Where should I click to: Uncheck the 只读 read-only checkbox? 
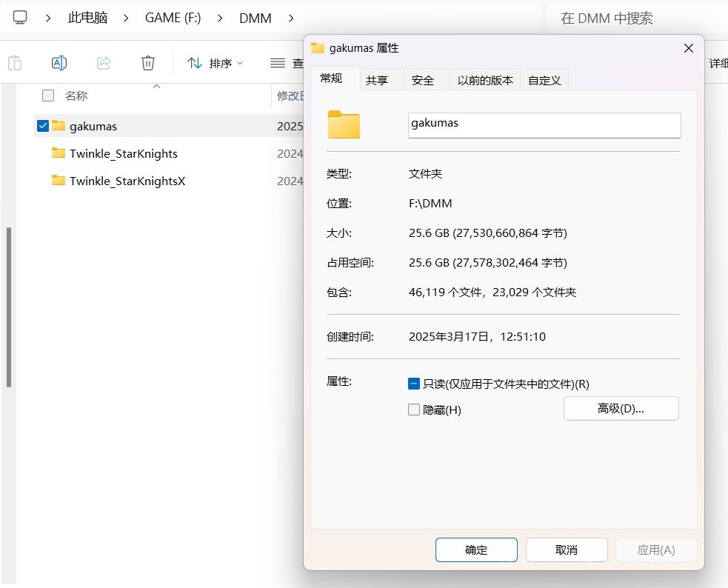[414, 383]
